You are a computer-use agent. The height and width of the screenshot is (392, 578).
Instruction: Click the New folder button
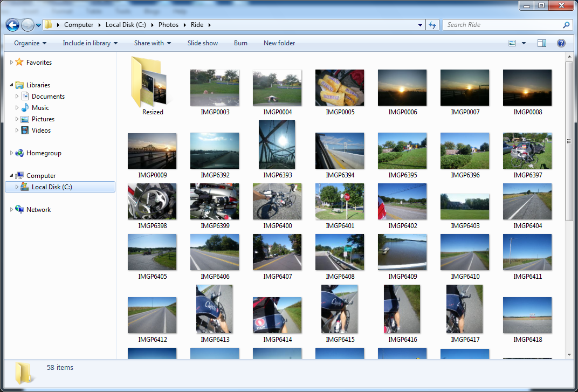pyautogui.click(x=279, y=43)
